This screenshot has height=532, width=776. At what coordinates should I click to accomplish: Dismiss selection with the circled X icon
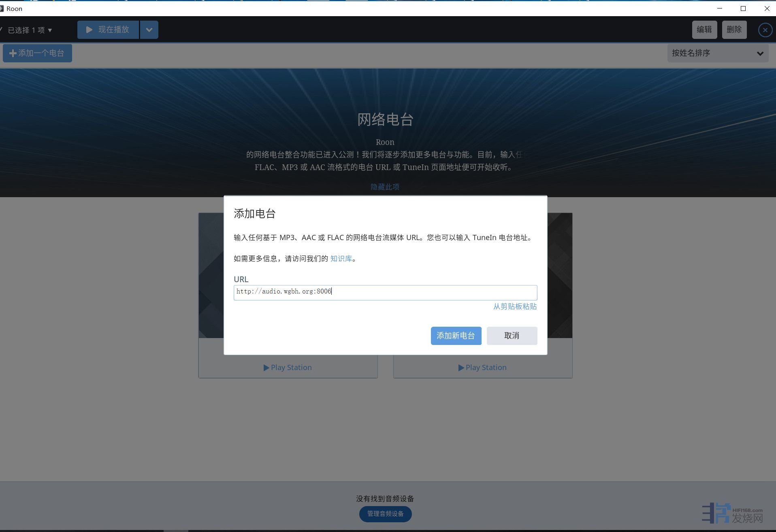[765, 30]
